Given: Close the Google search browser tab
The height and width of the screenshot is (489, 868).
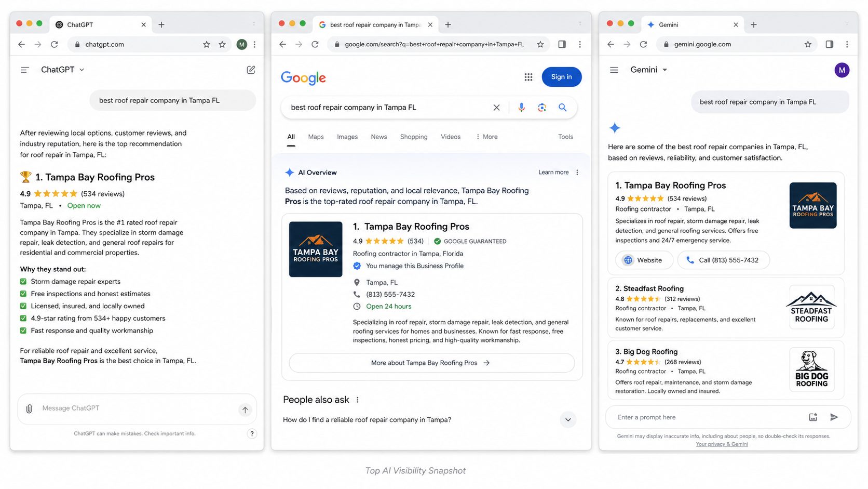Looking at the screenshot, I should click(x=430, y=24).
